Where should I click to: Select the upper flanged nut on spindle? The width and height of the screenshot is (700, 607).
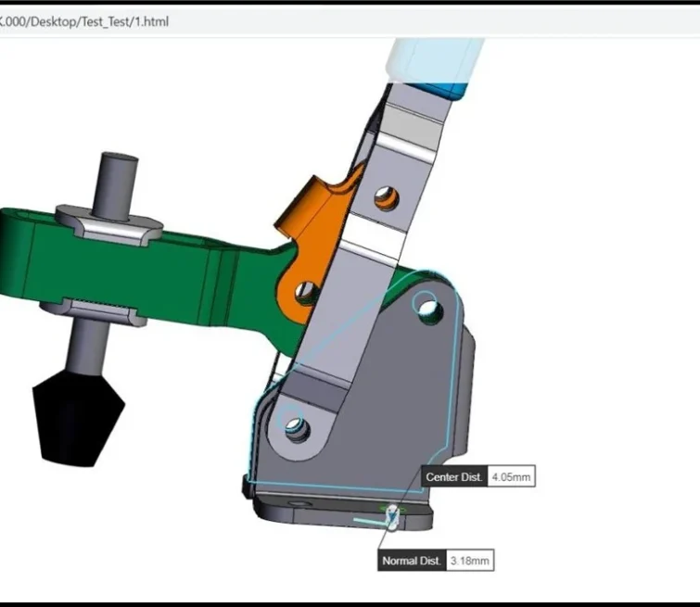coord(109,225)
